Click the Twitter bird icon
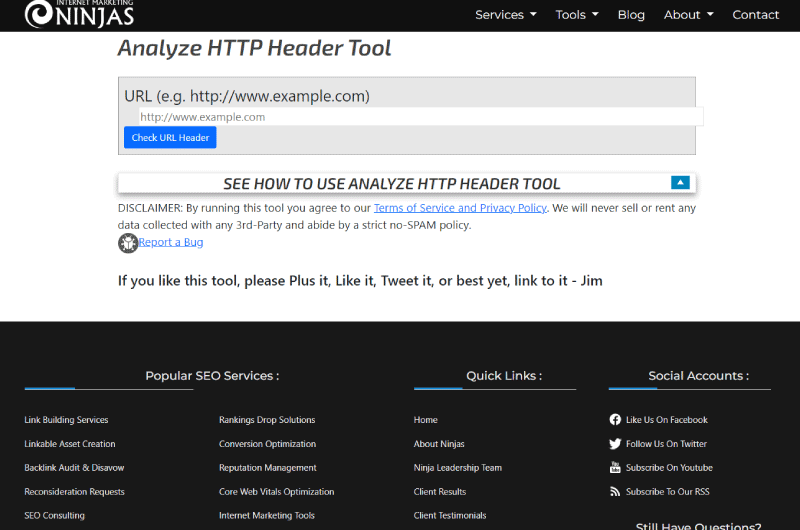Image resolution: width=800 pixels, height=530 pixels. 615,444
